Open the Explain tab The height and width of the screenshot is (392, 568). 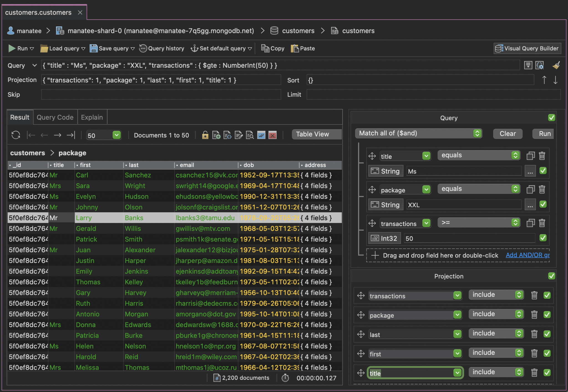(92, 117)
